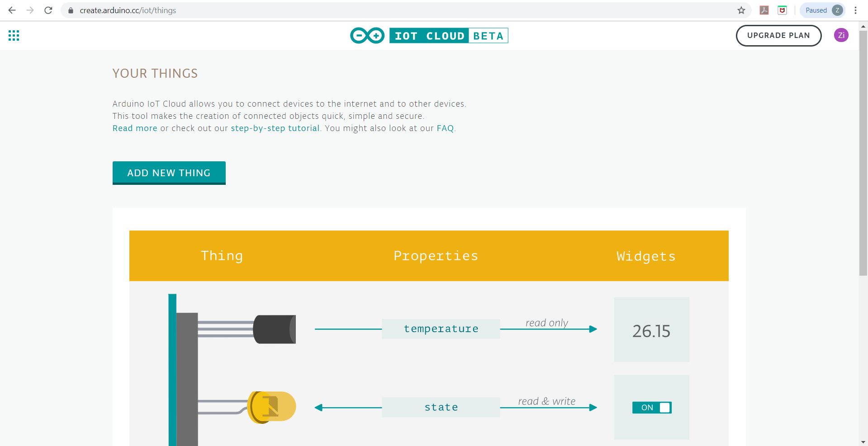Open the step-by-step tutorial link
The image size is (868, 446).
pos(275,128)
